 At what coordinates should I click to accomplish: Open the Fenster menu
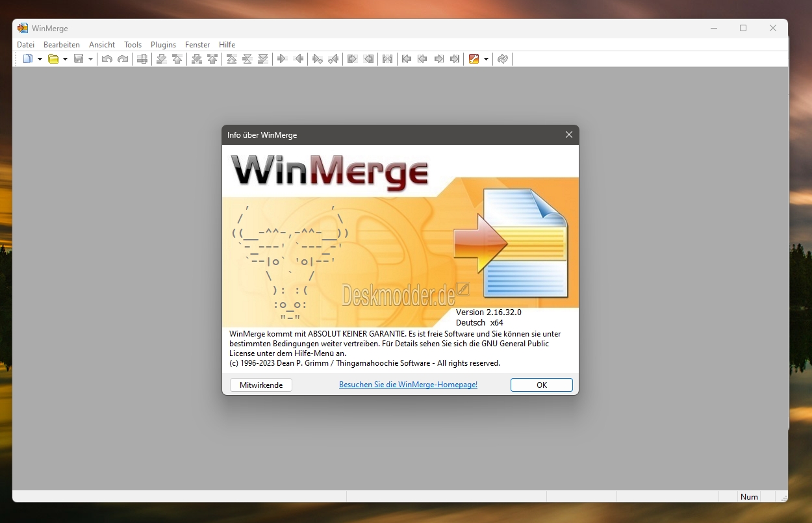[197, 45]
